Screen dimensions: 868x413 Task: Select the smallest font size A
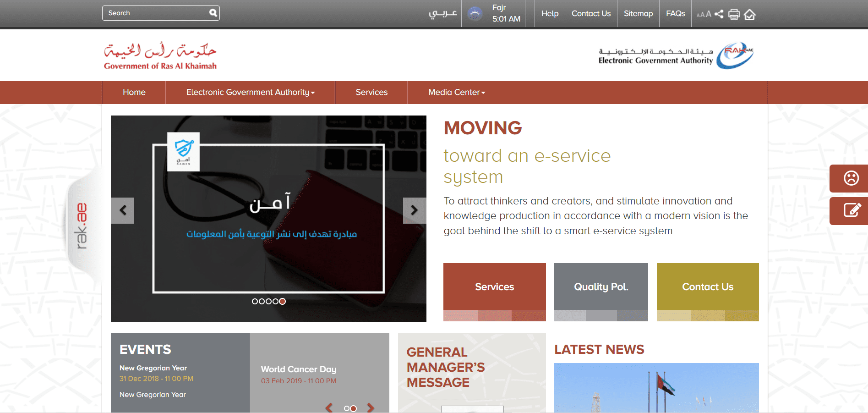[x=698, y=15]
